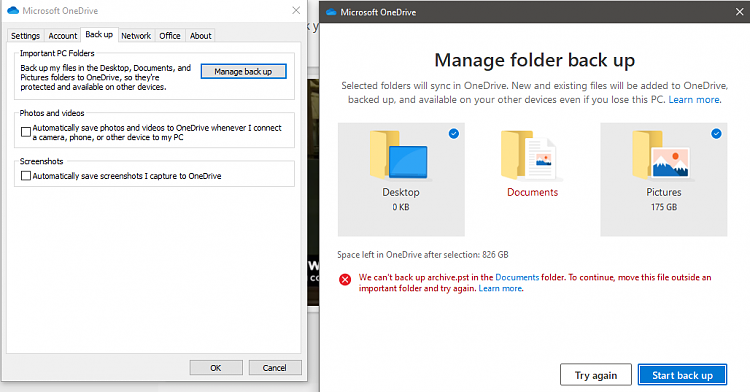Enable automatically saving screenshots to OneDrive
The height and width of the screenshot is (392, 750).
click(26, 176)
